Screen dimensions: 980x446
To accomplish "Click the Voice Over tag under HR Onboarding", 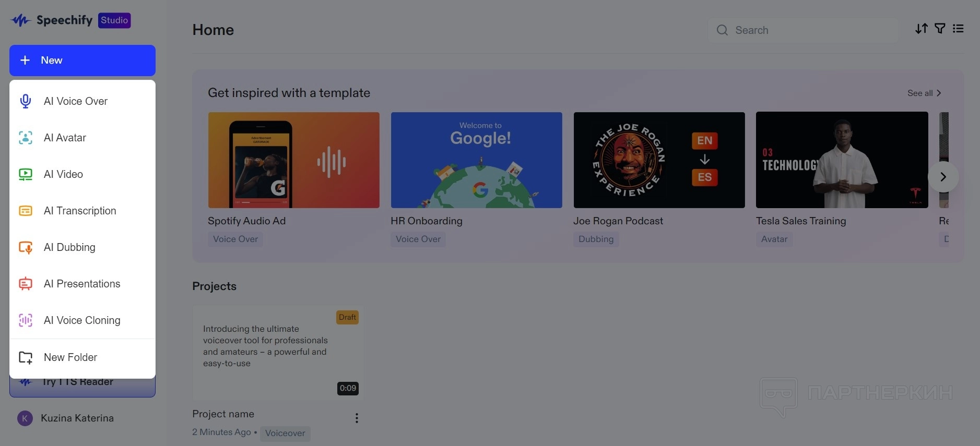I will pyautogui.click(x=418, y=239).
